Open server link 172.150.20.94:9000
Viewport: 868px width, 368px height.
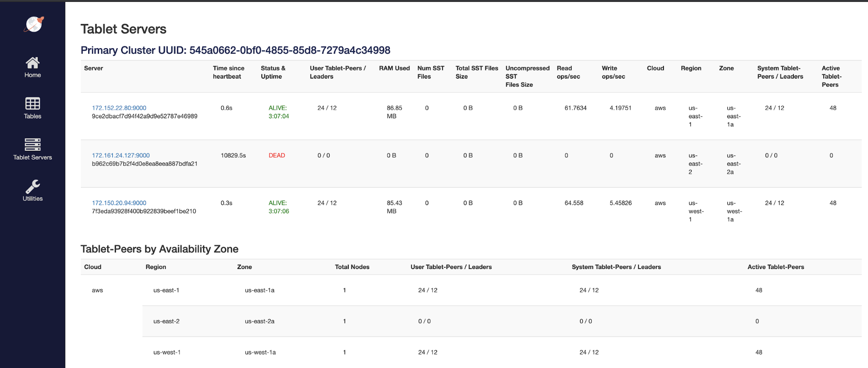[x=119, y=203]
